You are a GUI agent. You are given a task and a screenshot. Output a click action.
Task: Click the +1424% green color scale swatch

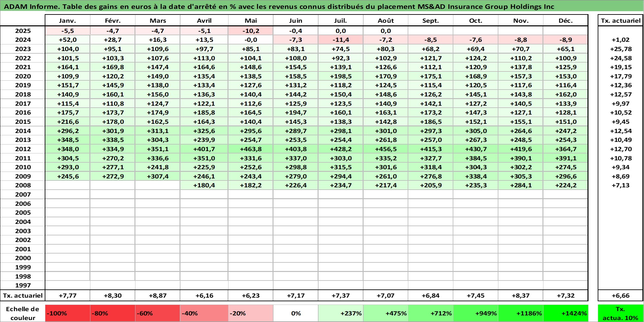(x=565, y=313)
